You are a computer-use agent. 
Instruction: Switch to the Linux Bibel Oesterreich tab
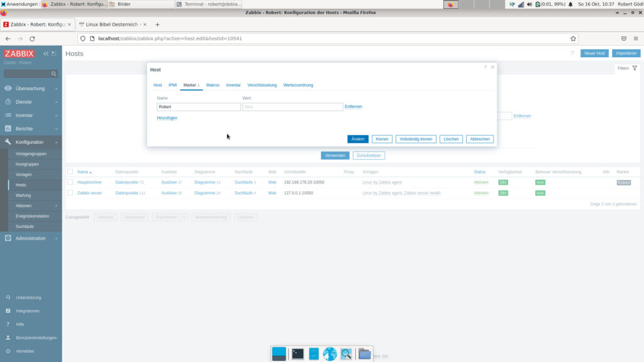pos(112,25)
